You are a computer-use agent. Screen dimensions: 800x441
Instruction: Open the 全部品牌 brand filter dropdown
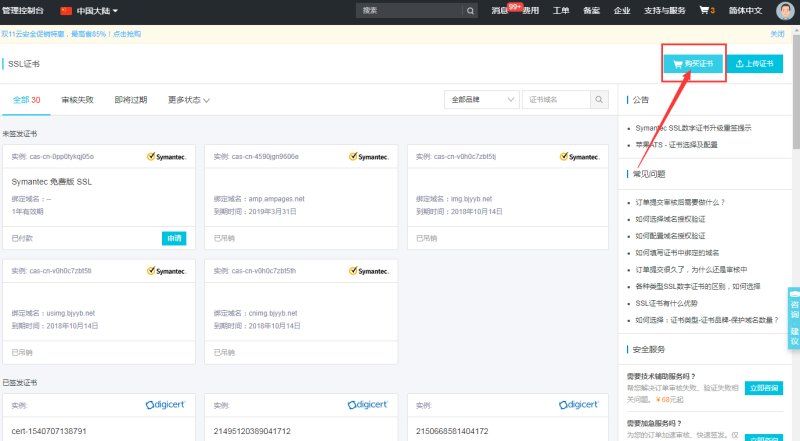pyautogui.click(x=482, y=100)
